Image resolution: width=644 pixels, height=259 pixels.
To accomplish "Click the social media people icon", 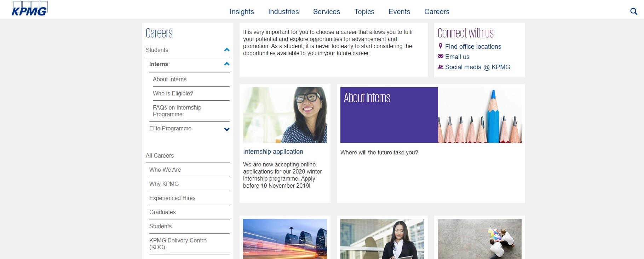I will (x=441, y=67).
